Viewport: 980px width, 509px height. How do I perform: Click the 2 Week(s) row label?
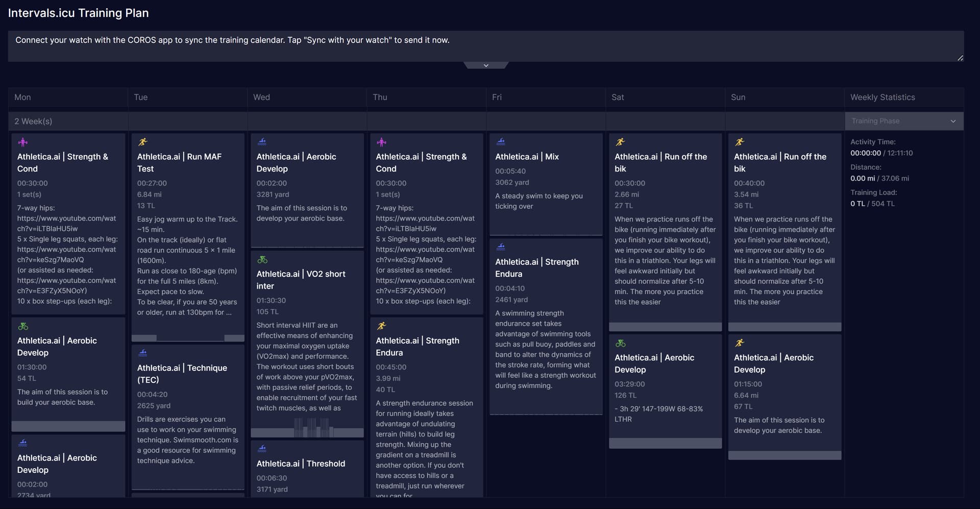point(33,122)
